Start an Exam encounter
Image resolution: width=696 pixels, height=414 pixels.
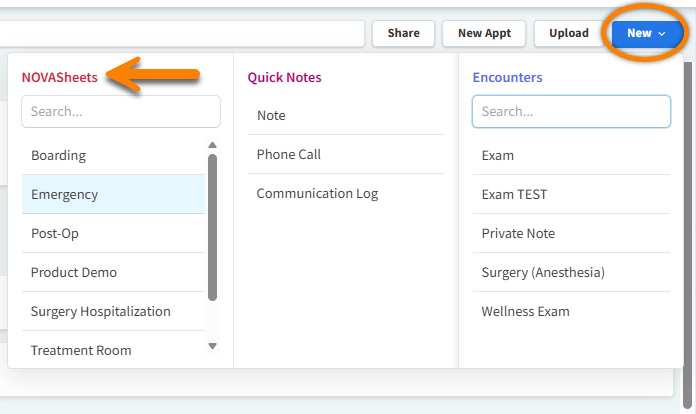tap(497, 156)
